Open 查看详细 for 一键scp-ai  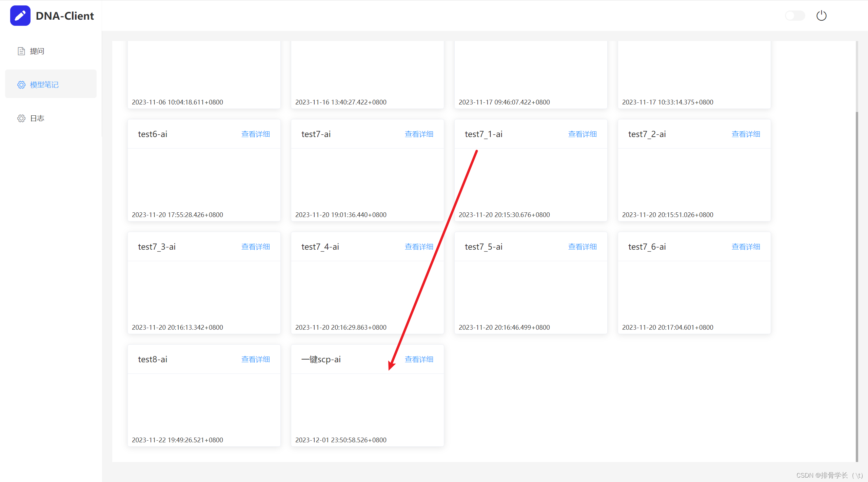coord(419,360)
